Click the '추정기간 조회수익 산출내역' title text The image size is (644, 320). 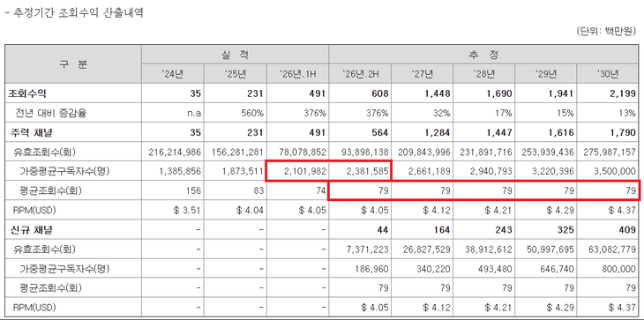(78, 12)
